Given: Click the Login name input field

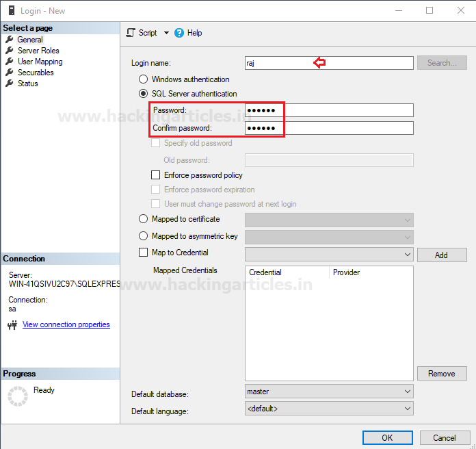Looking at the screenshot, I should tap(329, 63).
